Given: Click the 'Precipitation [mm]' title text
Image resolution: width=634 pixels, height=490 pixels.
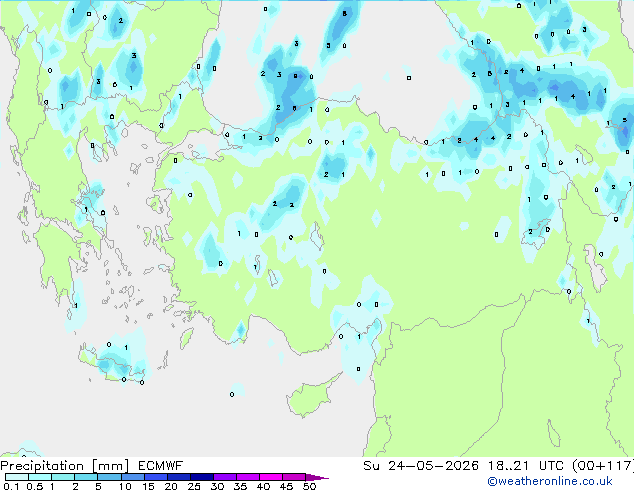Looking at the screenshot, I should [65, 466].
